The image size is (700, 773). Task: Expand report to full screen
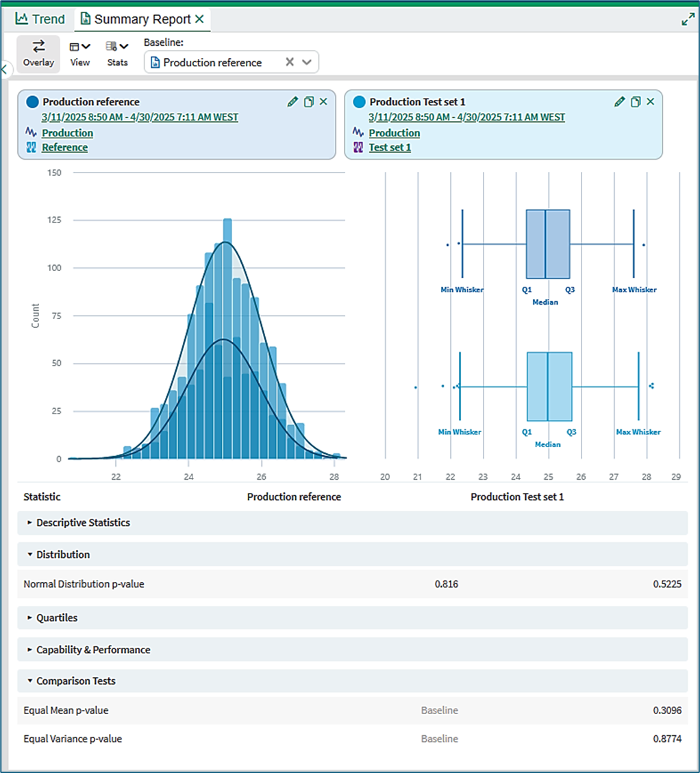[x=688, y=19]
